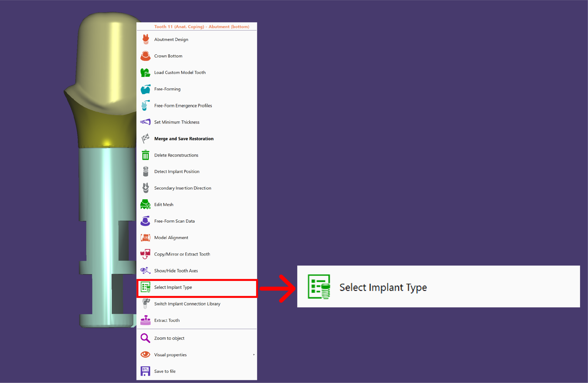Click the Save to file STL icon
This screenshot has width=588, height=383.
146,371
